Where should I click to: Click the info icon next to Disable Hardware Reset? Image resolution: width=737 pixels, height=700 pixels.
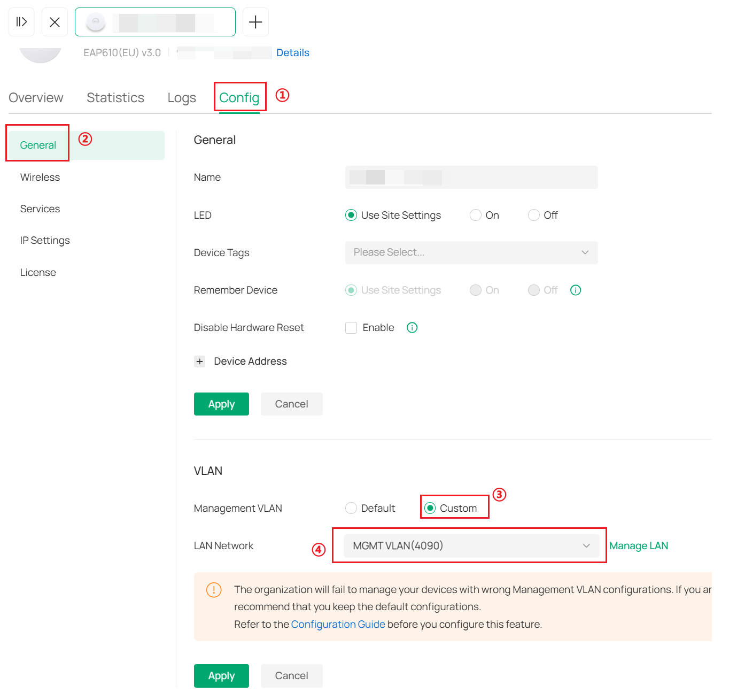[412, 327]
